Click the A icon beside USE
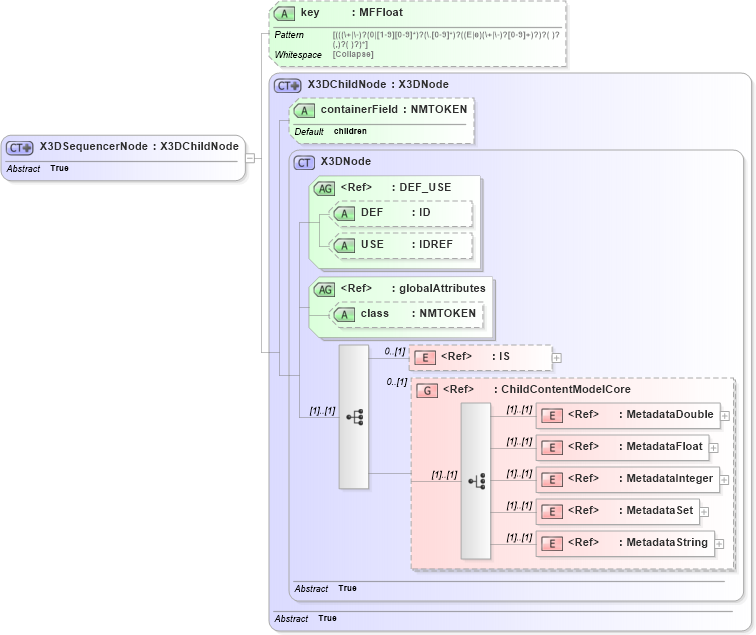The width and height of the screenshot is (756, 635). click(344, 245)
